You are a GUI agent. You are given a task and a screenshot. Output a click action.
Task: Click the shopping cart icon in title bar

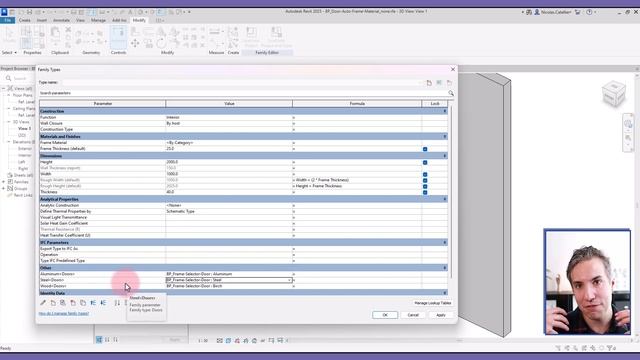click(578, 12)
